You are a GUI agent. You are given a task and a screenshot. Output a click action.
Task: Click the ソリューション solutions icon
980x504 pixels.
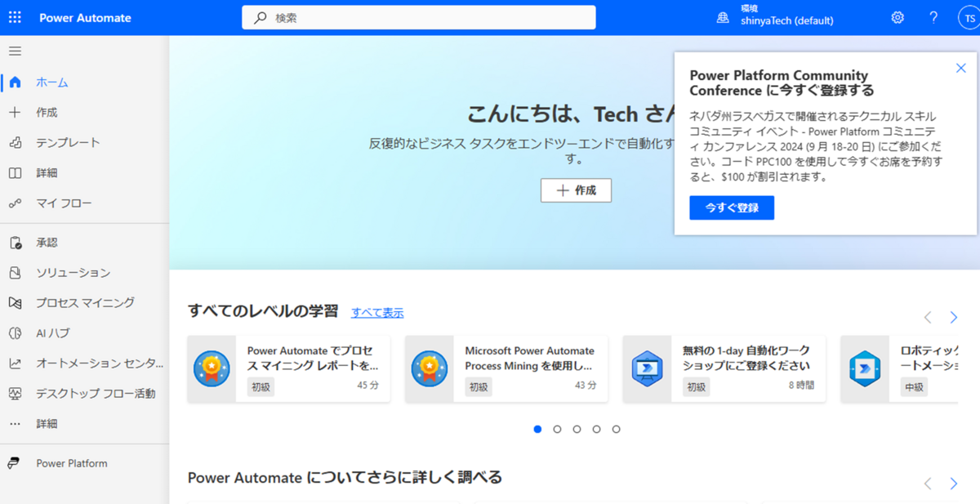(x=15, y=273)
